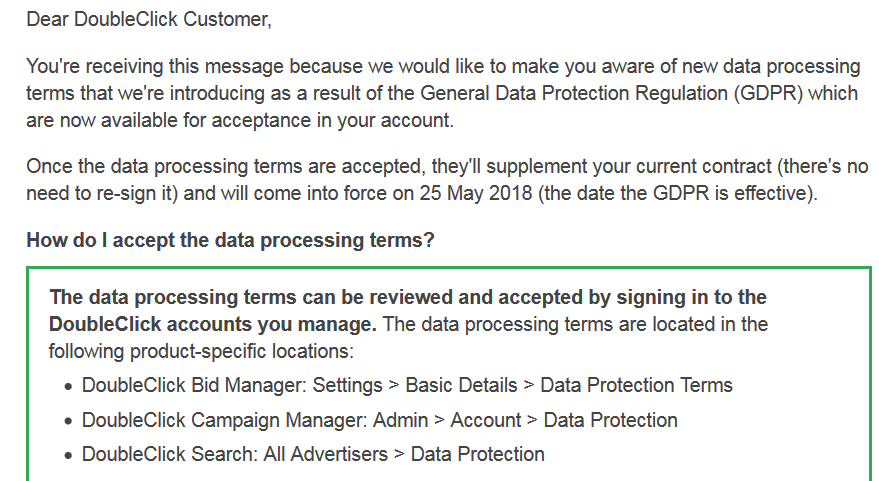Click the heading 'How do I accept the data processing terms?'
The height and width of the screenshot is (481, 879).
230,240
